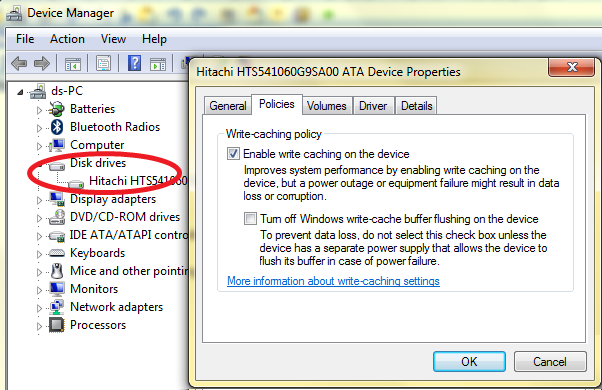
Task: Open the File menu
Action: 25,39
